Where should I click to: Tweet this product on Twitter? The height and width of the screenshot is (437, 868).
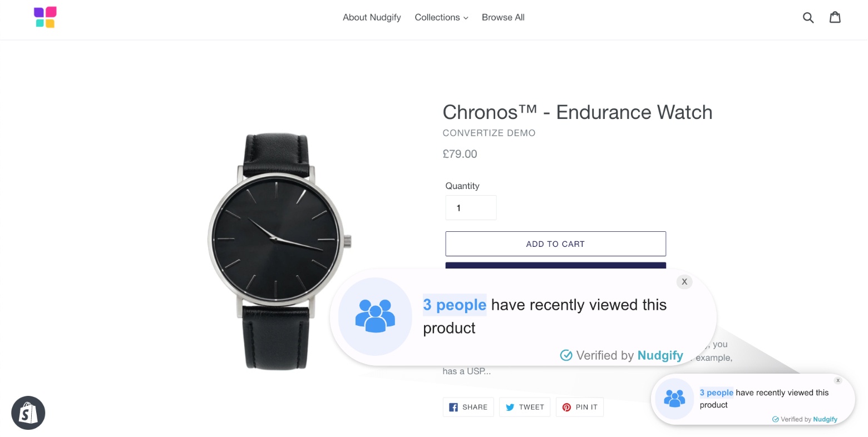(x=525, y=408)
